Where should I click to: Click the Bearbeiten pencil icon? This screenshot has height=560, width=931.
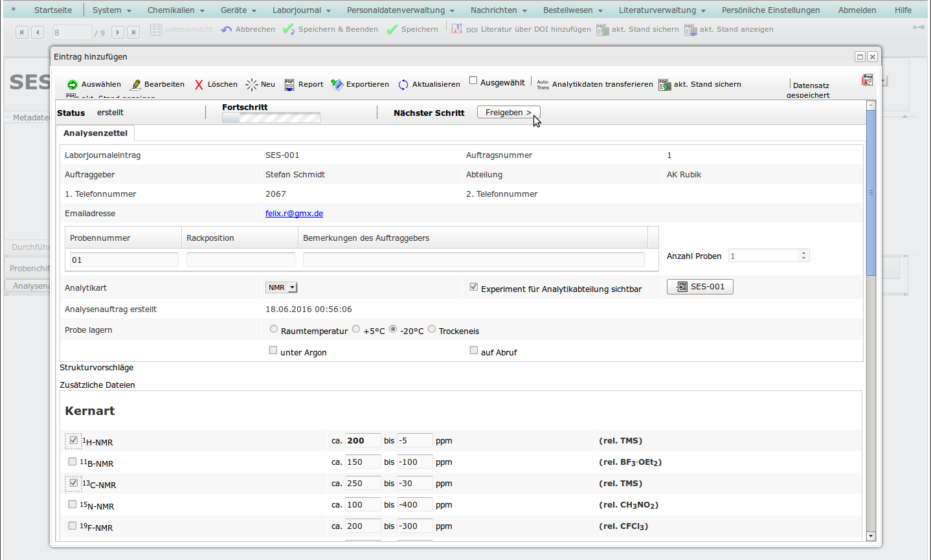point(136,85)
